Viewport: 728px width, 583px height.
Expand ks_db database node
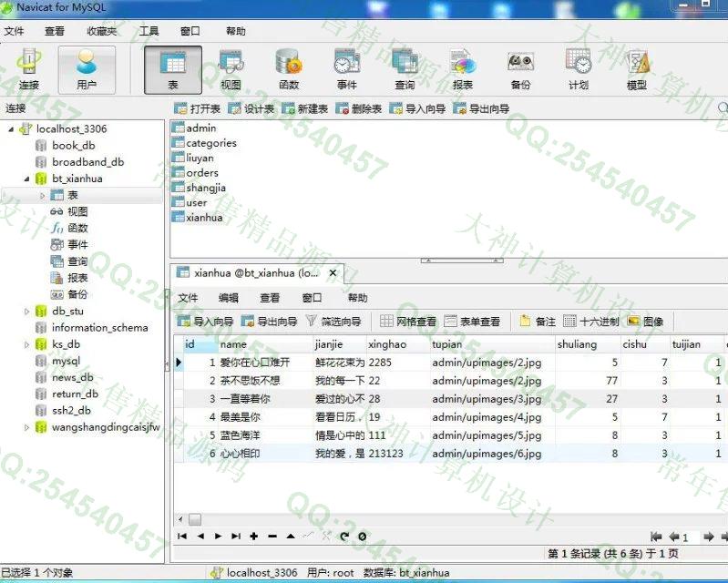pyautogui.click(x=26, y=344)
